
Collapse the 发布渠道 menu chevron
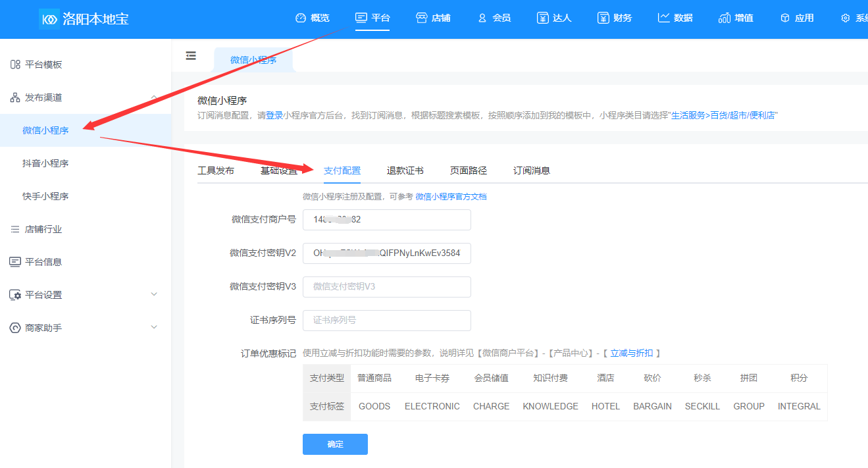[154, 97]
